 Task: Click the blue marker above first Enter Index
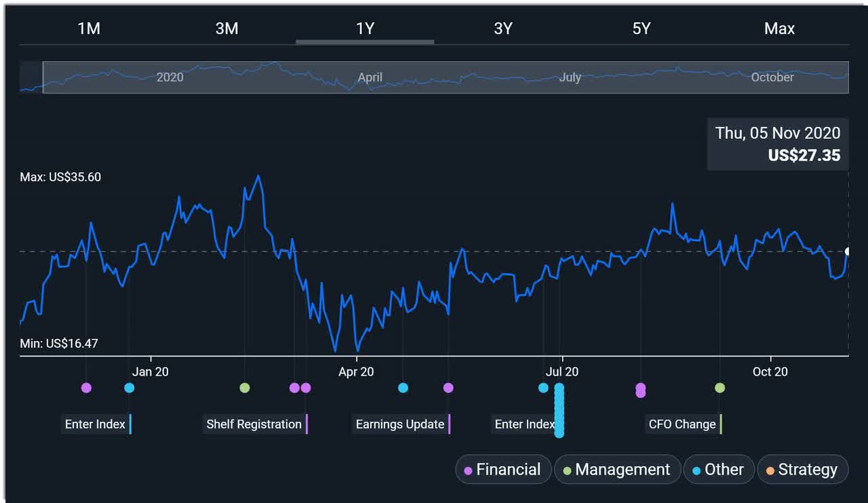coord(130,388)
